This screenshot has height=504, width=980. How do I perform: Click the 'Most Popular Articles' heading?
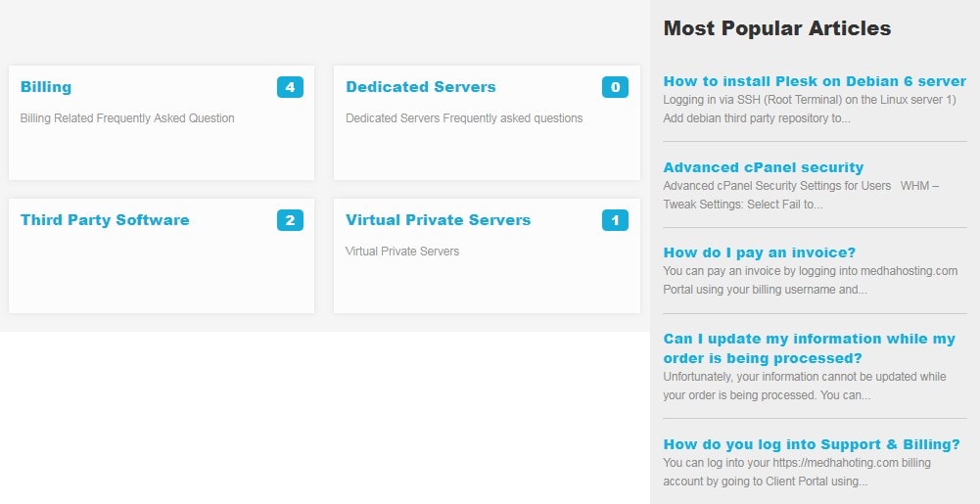[777, 28]
